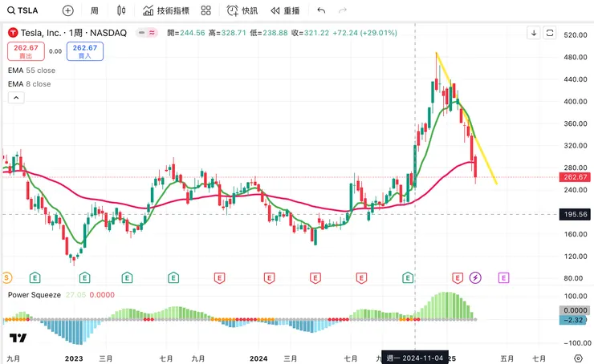Click the button right of the download arrow
Image resolution: width=594 pixels, height=364 pixels.
pyautogui.click(x=550, y=33)
